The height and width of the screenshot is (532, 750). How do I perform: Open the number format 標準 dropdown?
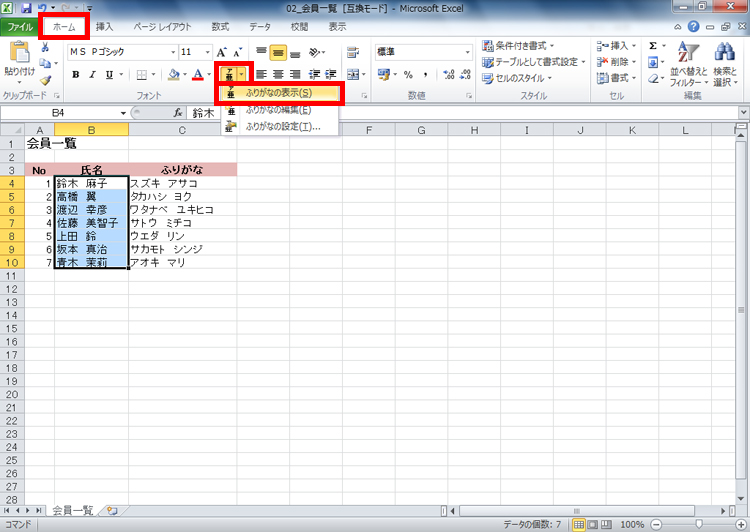(467, 52)
